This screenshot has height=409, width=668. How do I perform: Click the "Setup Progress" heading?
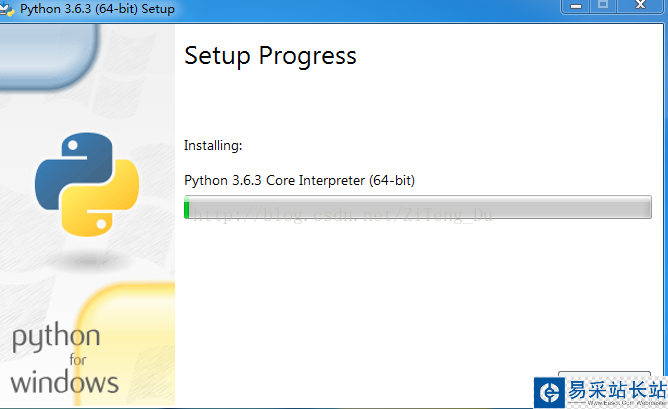point(270,56)
